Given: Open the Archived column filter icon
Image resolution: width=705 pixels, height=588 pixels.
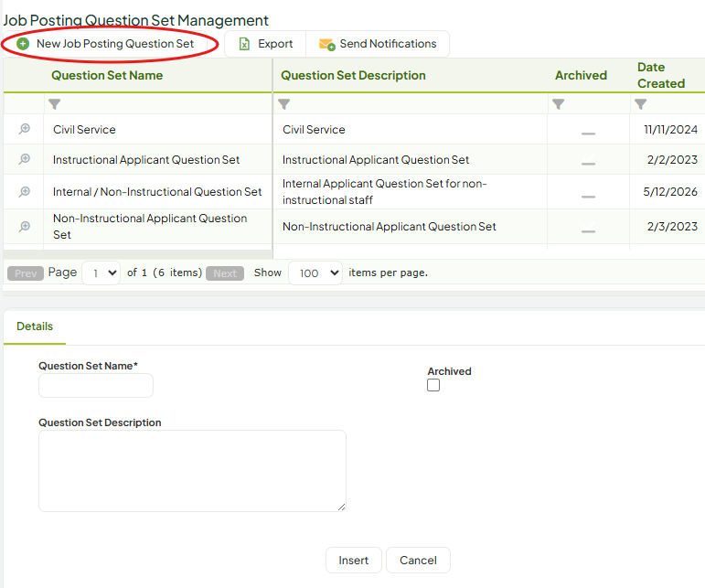Looking at the screenshot, I should coord(558,104).
